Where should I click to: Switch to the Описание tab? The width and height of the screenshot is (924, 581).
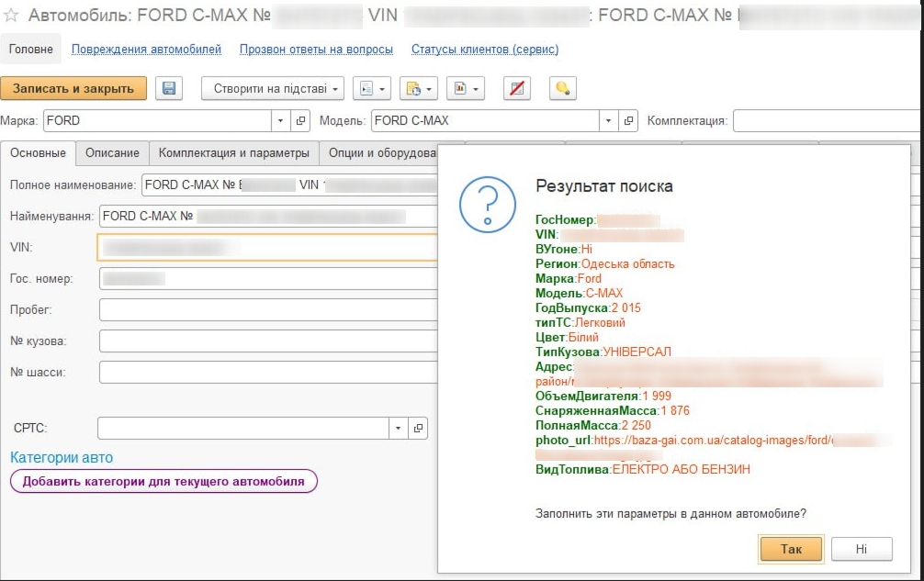pos(112,153)
